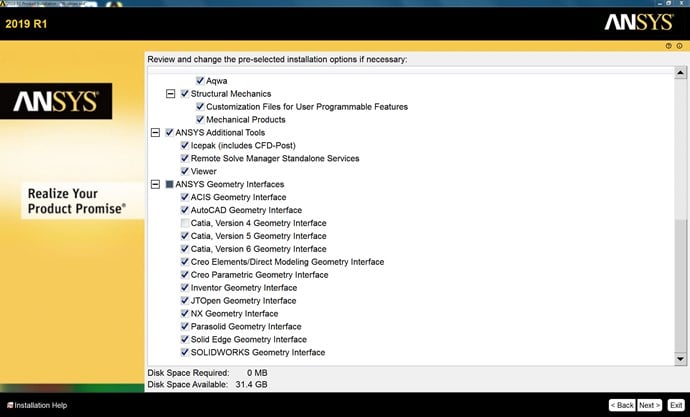Disable Icepak (includes CFD-Post)
The width and height of the screenshot is (690, 417).
pyautogui.click(x=185, y=145)
